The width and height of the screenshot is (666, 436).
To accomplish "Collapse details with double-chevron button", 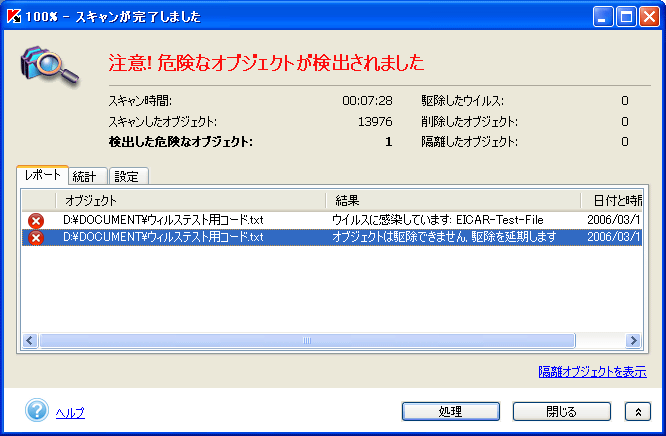I will click(x=638, y=411).
